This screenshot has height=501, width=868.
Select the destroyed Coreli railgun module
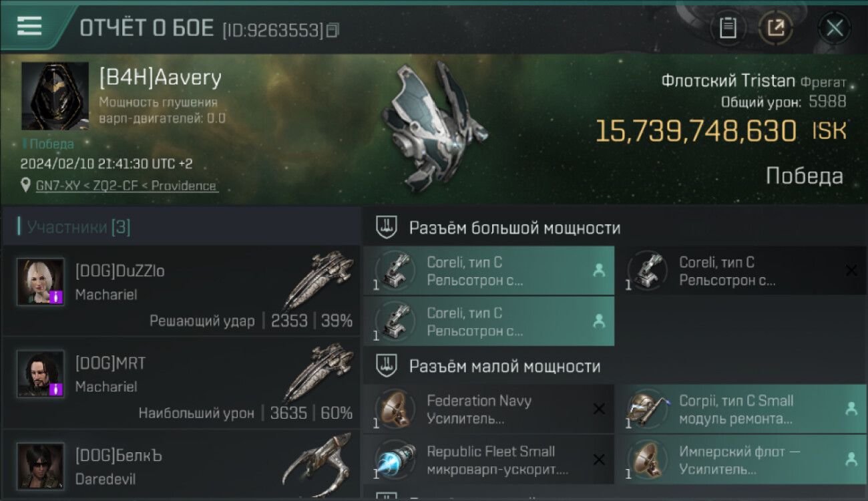coord(741,271)
